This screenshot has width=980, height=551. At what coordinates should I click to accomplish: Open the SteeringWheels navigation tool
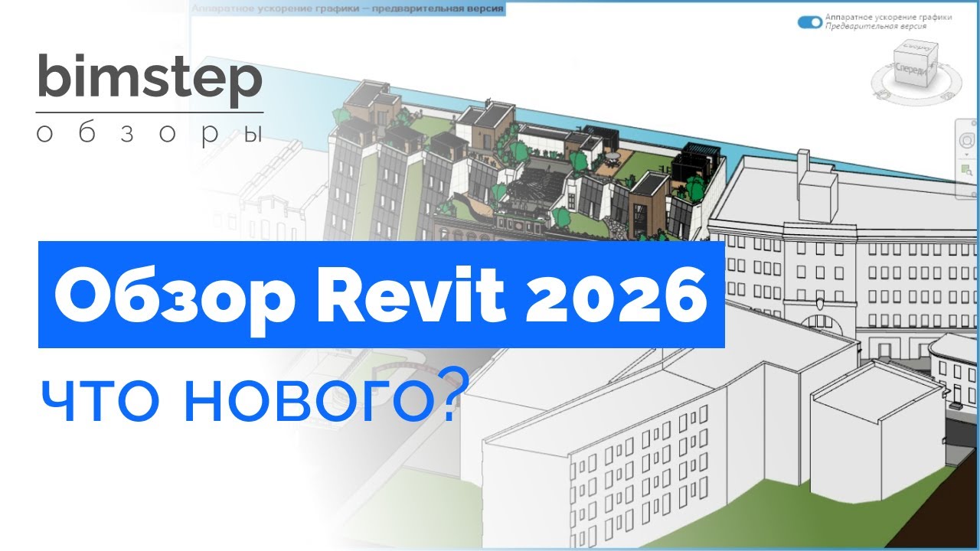click(x=967, y=140)
